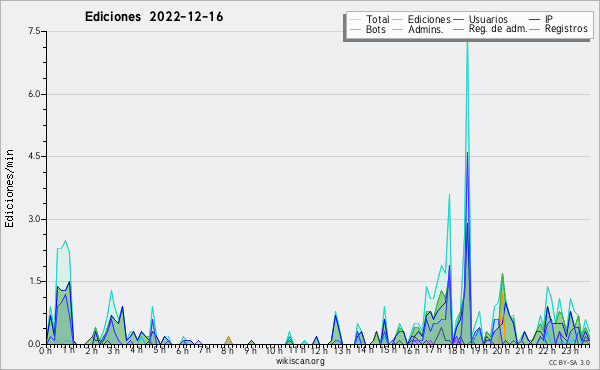The height and width of the screenshot is (370, 600).
Task: Click the Total teal line swatch
Action: (x=355, y=19)
